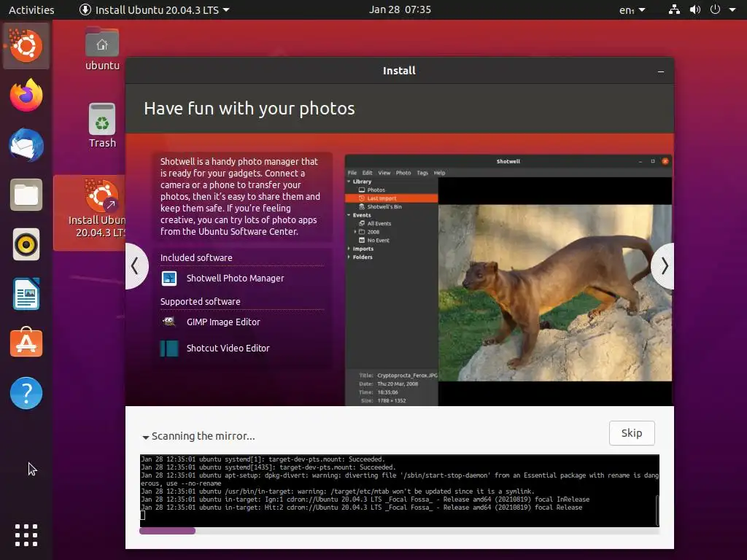Open the volume icon in top bar

pyautogui.click(x=695, y=9)
